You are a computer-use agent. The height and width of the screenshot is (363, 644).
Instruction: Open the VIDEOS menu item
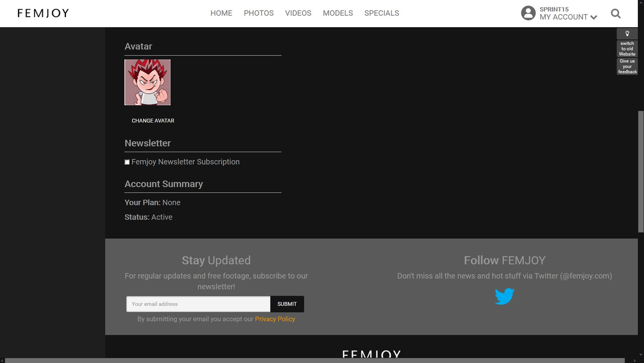pyautogui.click(x=298, y=13)
